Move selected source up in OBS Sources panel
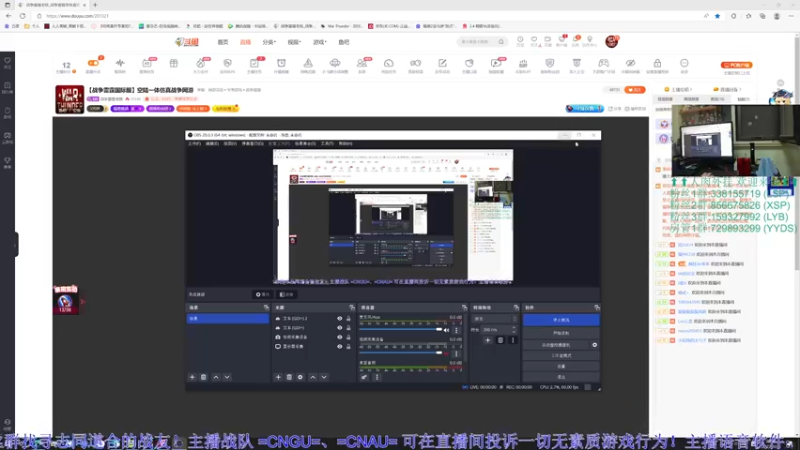The image size is (800, 450). (x=313, y=377)
